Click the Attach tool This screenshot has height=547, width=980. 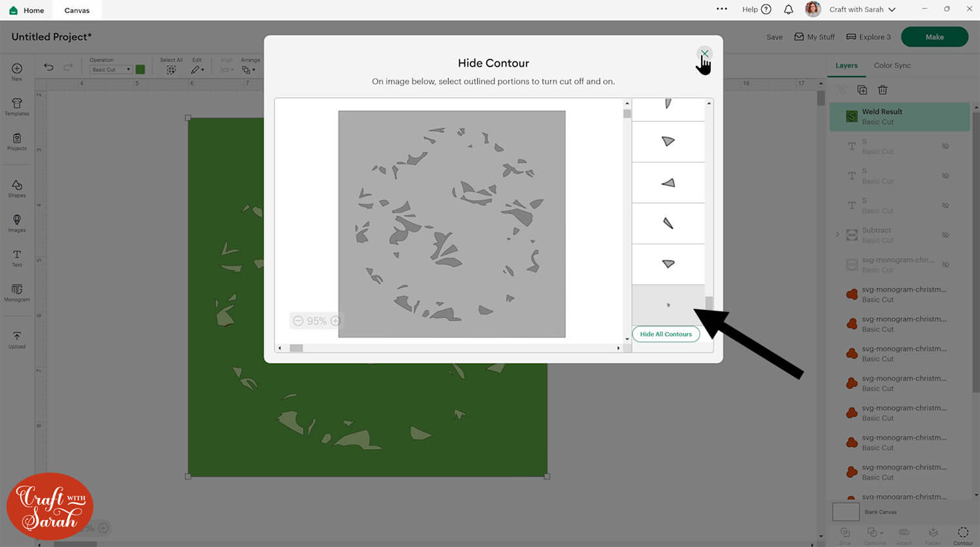(904, 535)
